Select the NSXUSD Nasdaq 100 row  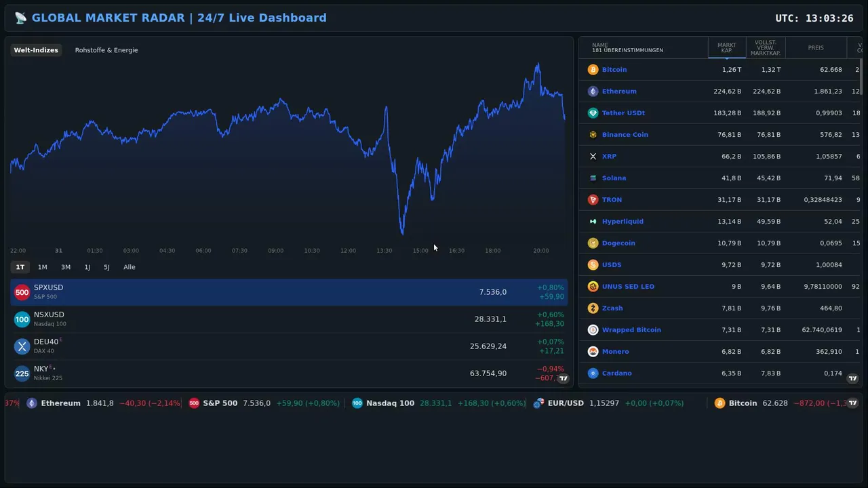(x=289, y=319)
